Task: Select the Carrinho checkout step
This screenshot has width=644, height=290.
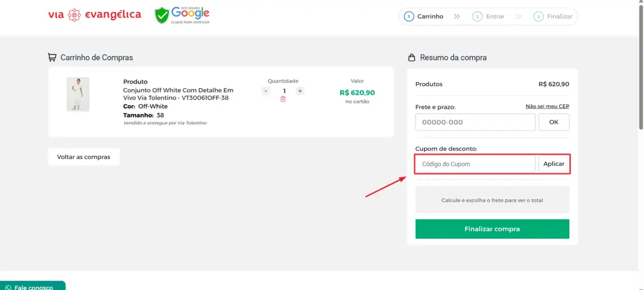Action: pyautogui.click(x=424, y=16)
